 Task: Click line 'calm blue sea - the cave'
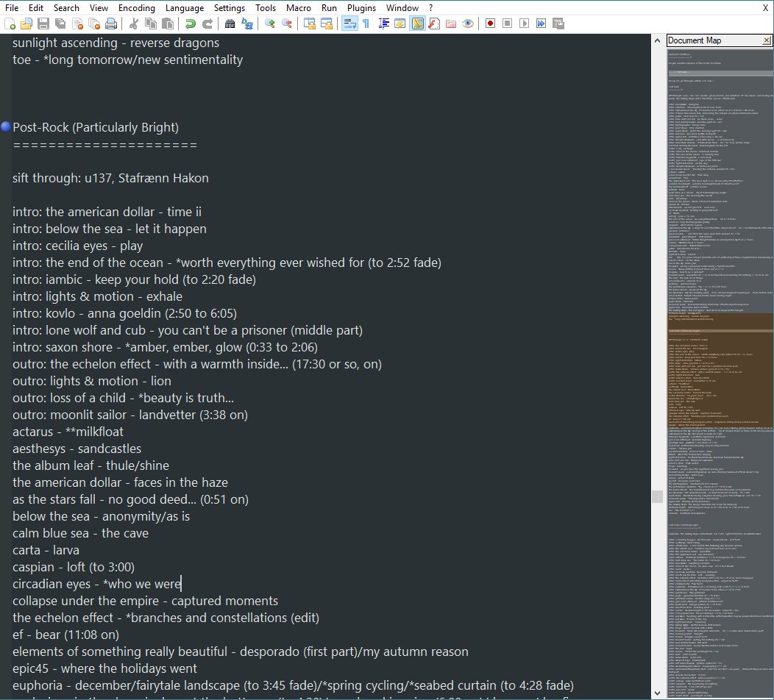[80, 533]
